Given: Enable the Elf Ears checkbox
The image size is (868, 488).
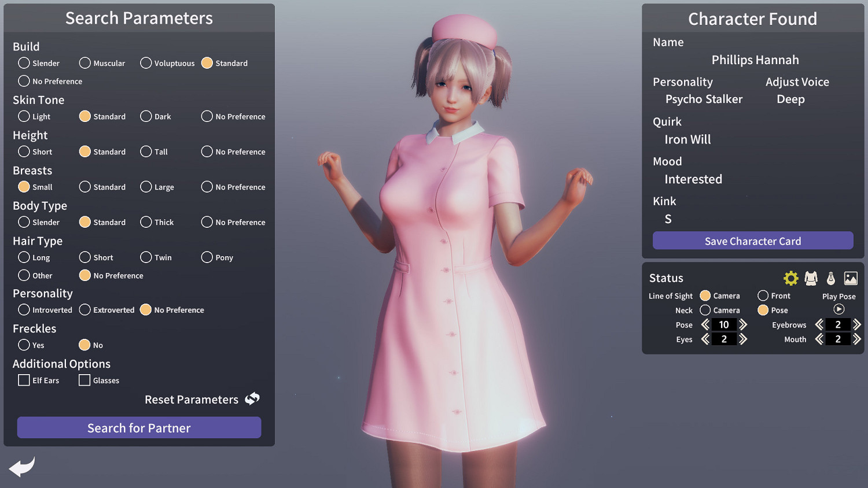Looking at the screenshot, I should (x=24, y=380).
